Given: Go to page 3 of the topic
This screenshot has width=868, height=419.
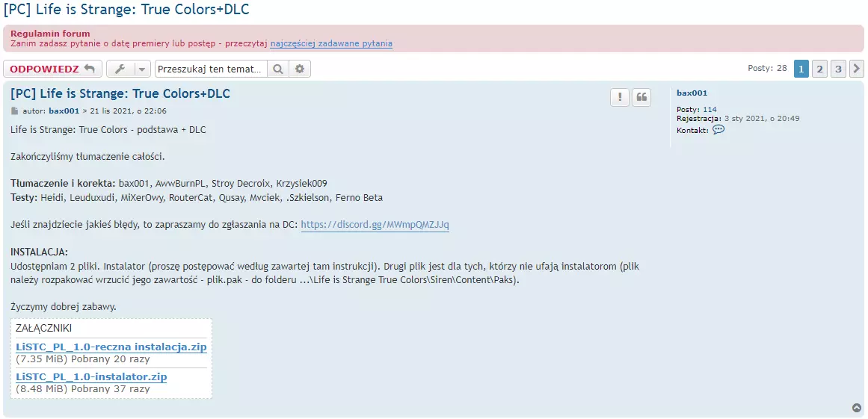Looking at the screenshot, I should [x=838, y=69].
